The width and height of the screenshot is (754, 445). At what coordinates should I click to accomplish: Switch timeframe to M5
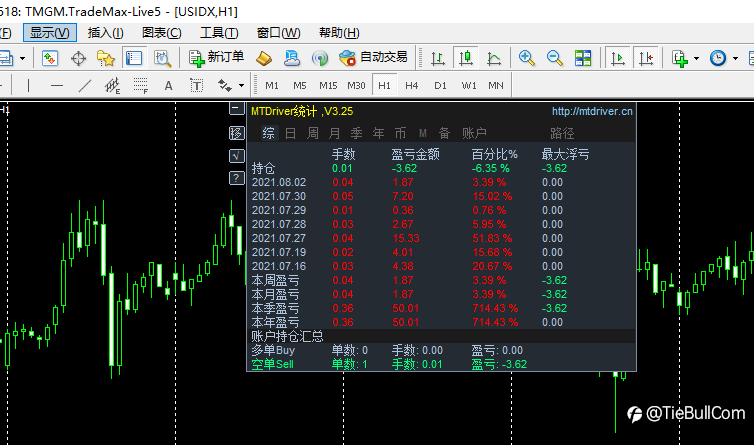pyautogui.click(x=300, y=86)
